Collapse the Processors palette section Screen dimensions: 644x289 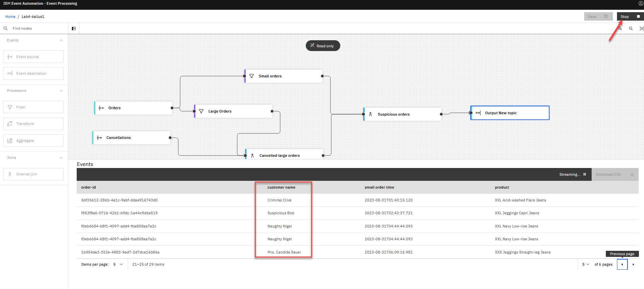(x=61, y=91)
